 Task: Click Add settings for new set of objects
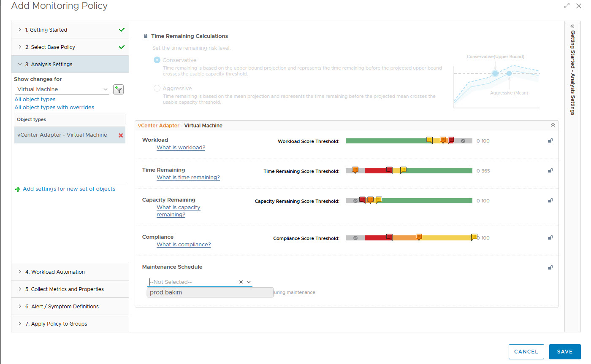[69, 189]
